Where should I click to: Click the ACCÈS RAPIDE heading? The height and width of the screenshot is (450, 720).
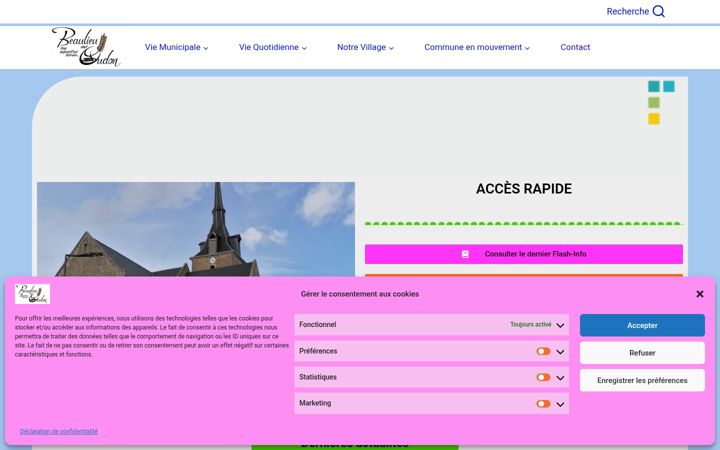[524, 189]
